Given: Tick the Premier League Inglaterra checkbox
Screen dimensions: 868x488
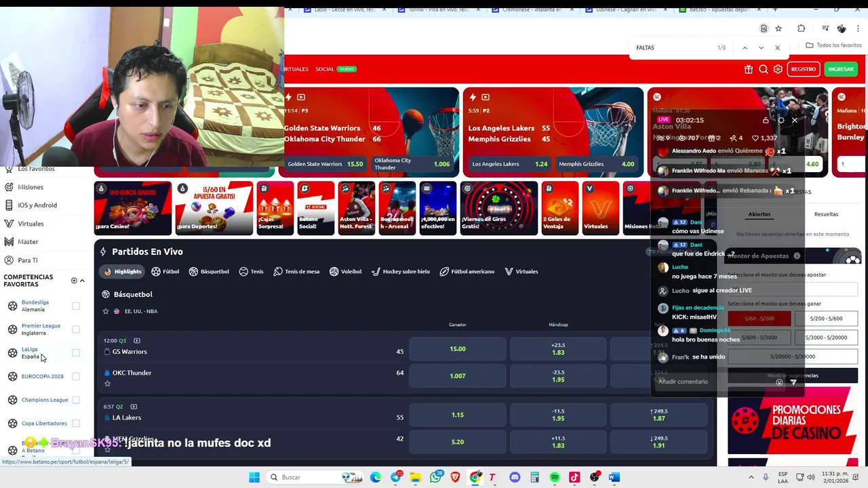Looking at the screenshot, I should click(76, 329).
